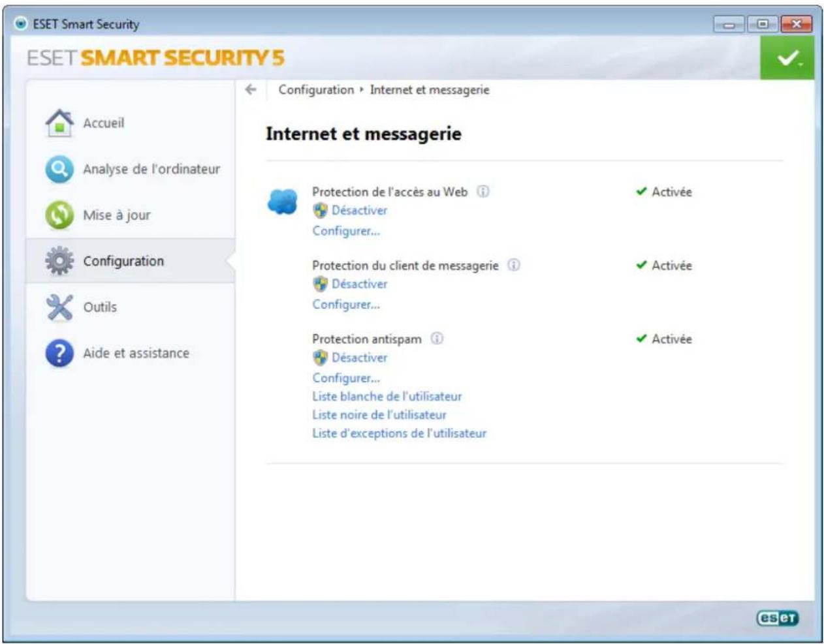Click the green protection status checkmark

pyautogui.click(x=787, y=58)
